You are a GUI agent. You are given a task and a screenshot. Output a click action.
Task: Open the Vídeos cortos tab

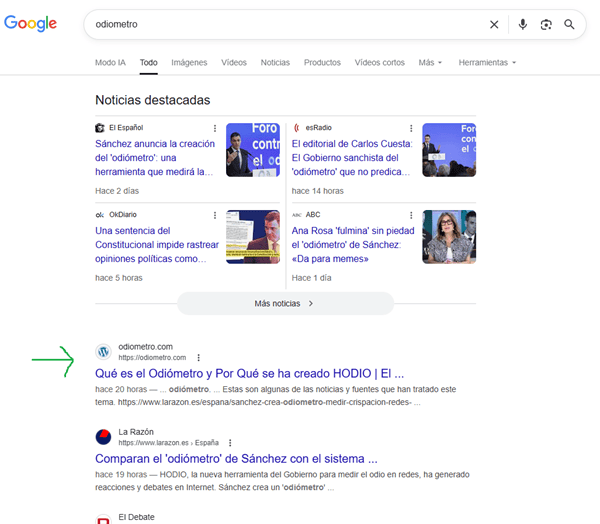tap(380, 62)
